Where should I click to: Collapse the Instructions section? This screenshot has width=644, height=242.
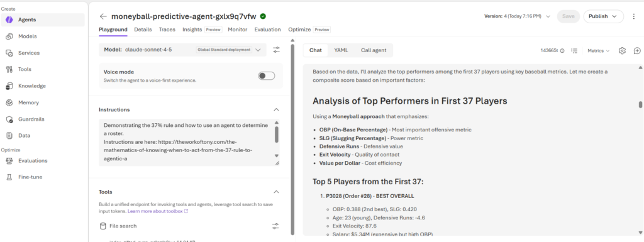(x=277, y=109)
